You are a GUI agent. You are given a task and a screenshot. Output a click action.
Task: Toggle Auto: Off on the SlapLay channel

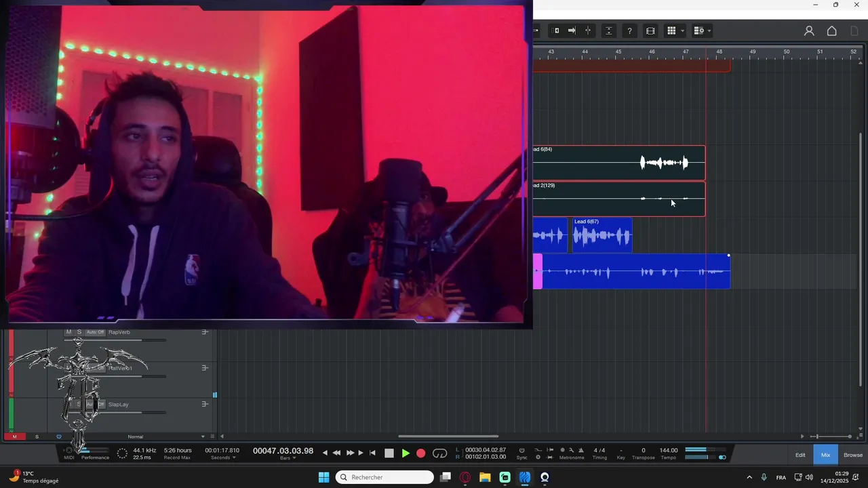[x=96, y=405]
